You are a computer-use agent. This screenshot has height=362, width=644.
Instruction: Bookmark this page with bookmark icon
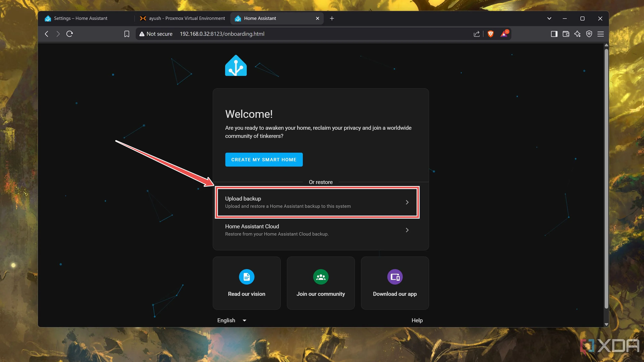[127, 34]
